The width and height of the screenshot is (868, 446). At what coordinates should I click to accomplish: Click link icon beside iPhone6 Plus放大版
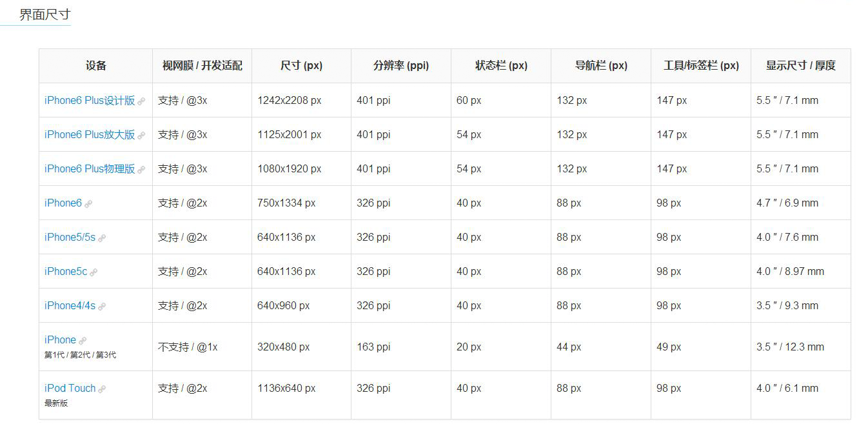coord(141,136)
